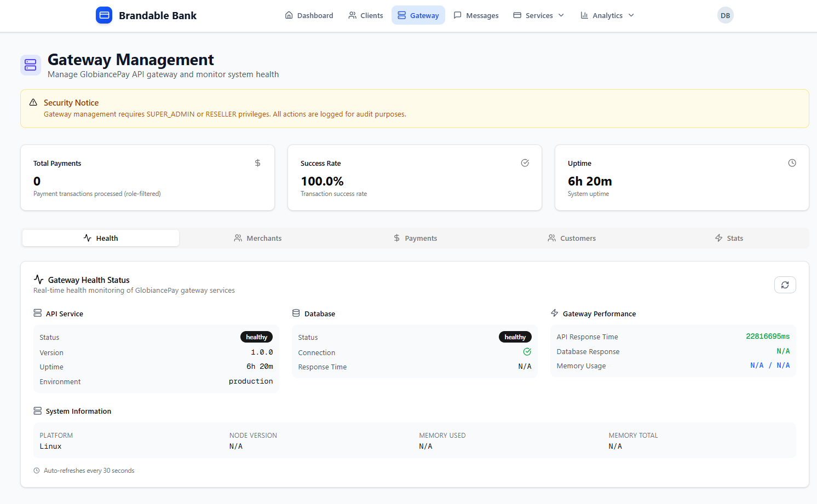
Task: Click the green database connection checkmark
Action: (x=527, y=352)
